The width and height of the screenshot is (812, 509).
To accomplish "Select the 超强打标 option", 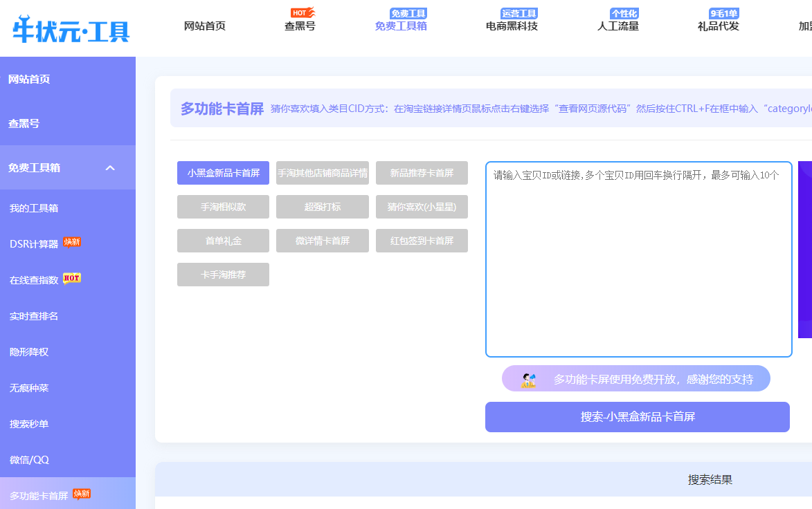I will pyautogui.click(x=323, y=206).
